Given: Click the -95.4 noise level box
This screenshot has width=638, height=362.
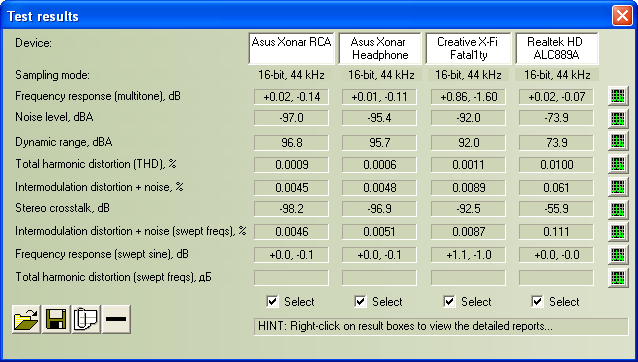Looking at the screenshot, I should pyautogui.click(x=379, y=118).
